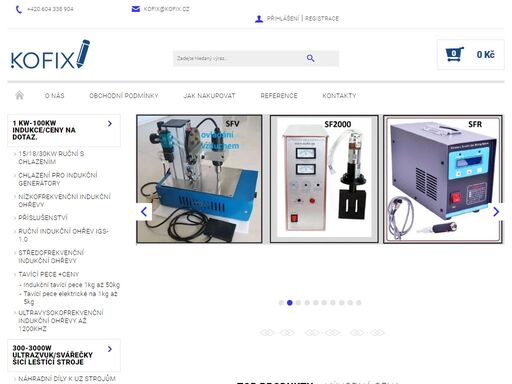512x384 pixels.
Task: Open Registrace registration link
Action: click(x=322, y=19)
